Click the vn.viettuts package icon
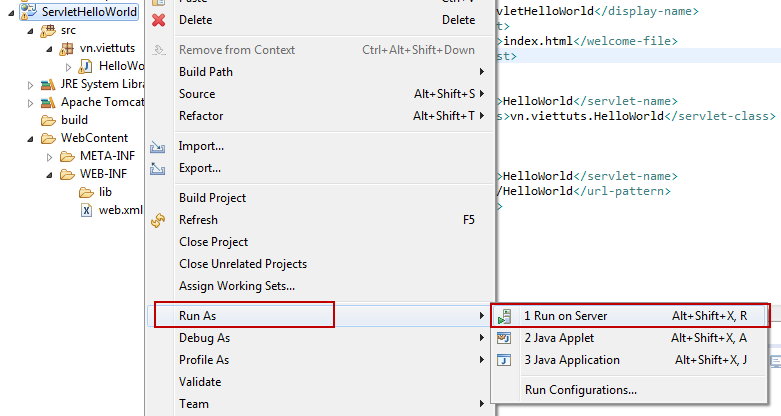 (66, 48)
